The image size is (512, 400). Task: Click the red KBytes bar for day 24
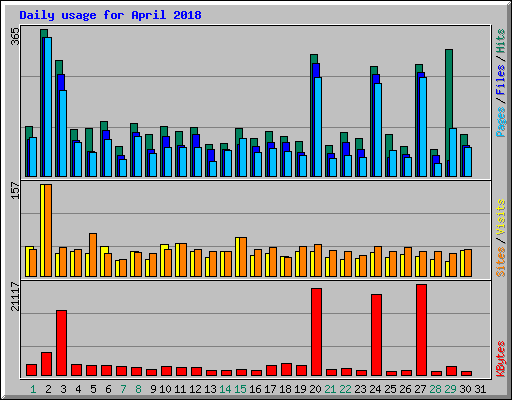(x=377, y=335)
